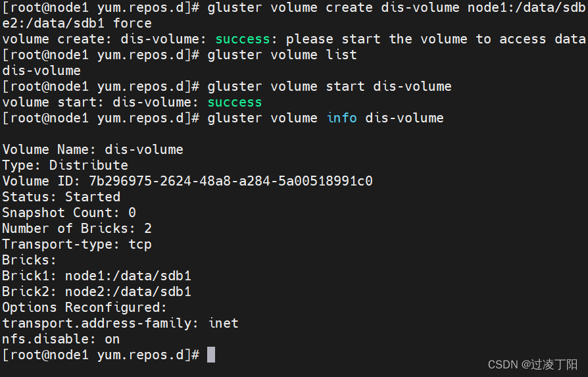
Task: Click the 'gluster volume start dis-volume' command
Action: pyautogui.click(x=330, y=87)
